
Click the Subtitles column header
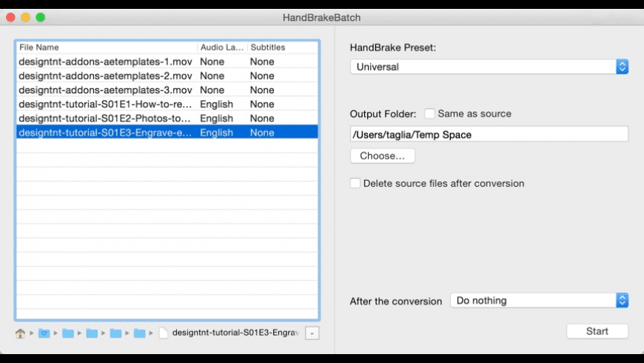click(x=283, y=47)
